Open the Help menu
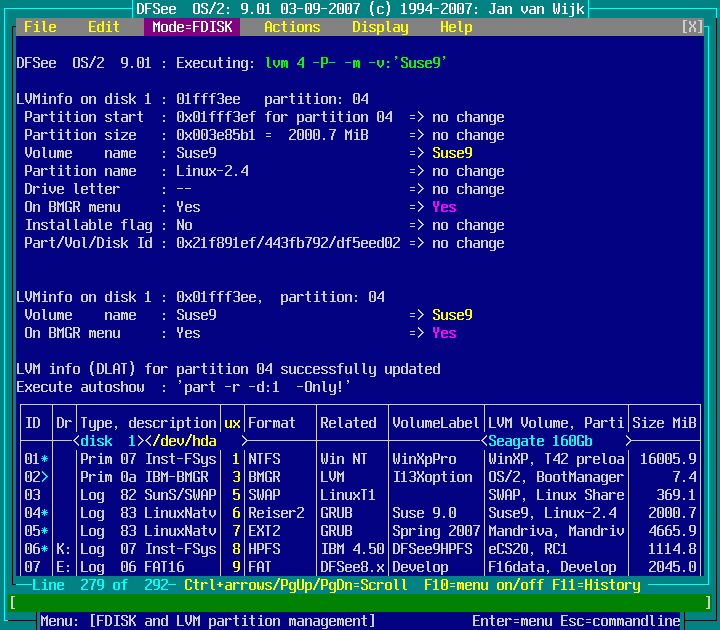 pyautogui.click(x=456, y=27)
